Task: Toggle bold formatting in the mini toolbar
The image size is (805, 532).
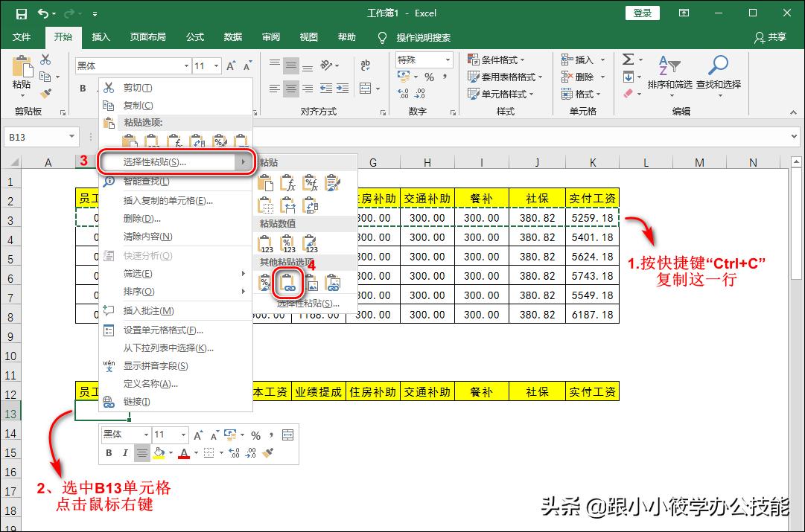Action: [x=108, y=452]
